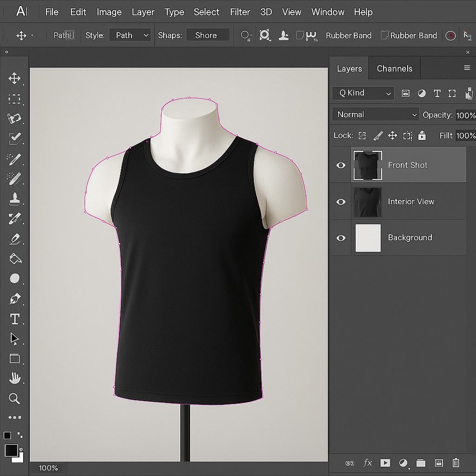The height and width of the screenshot is (476, 476).
Task: Select the Paint Bucket tool
Action: point(15,258)
